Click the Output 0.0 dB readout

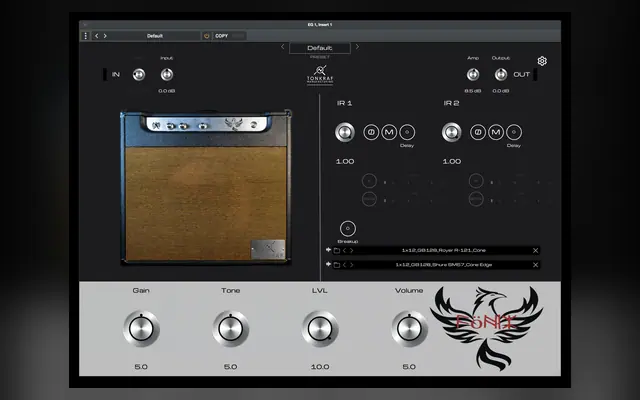click(501, 91)
